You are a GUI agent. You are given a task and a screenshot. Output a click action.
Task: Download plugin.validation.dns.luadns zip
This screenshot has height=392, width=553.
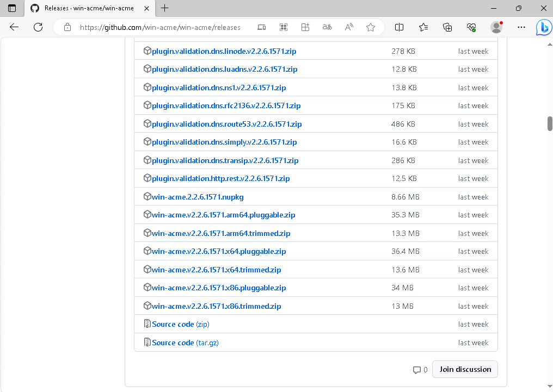[225, 69]
